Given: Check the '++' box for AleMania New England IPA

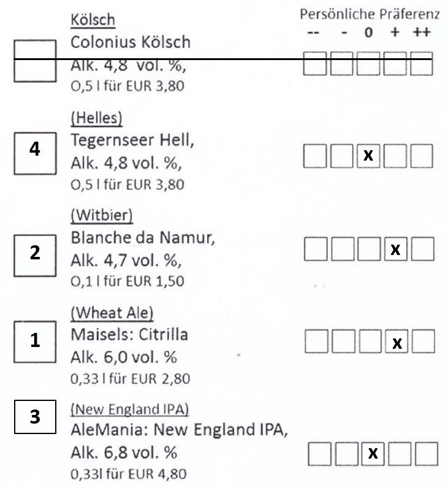Looking at the screenshot, I should click(427, 454).
